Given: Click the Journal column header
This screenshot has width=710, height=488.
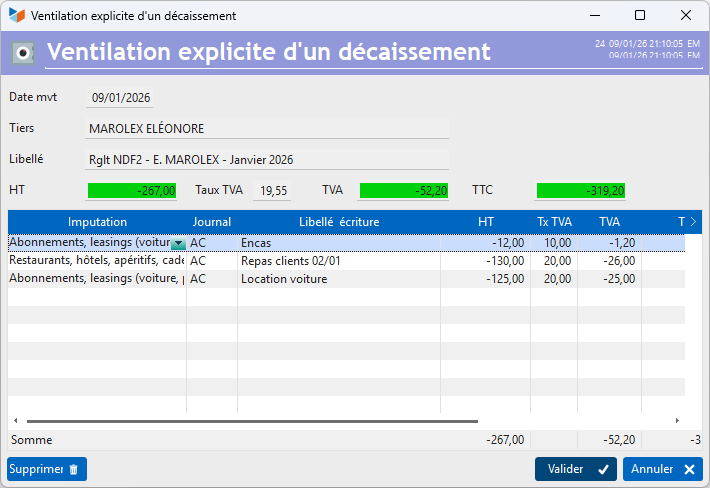Looking at the screenshot, I should 211,222.
